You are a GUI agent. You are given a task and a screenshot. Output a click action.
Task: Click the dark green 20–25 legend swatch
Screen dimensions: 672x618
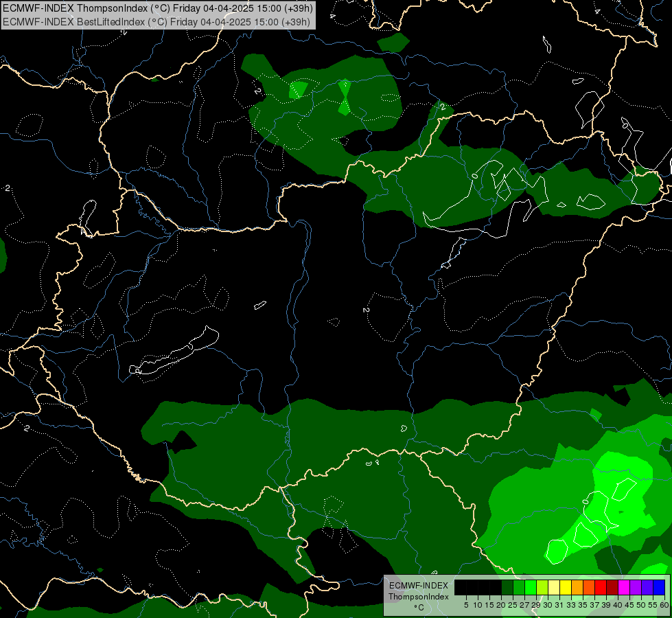pos(507,588)
